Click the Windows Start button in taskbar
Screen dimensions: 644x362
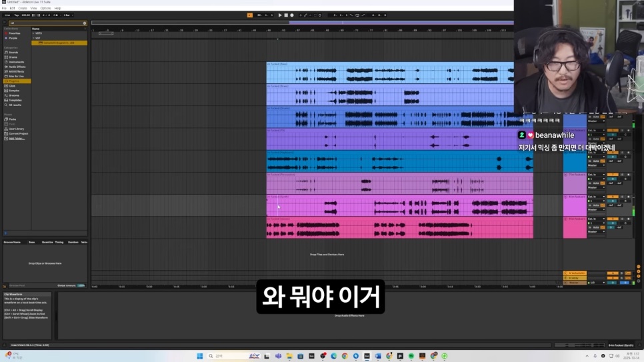[x=199, y=356]
